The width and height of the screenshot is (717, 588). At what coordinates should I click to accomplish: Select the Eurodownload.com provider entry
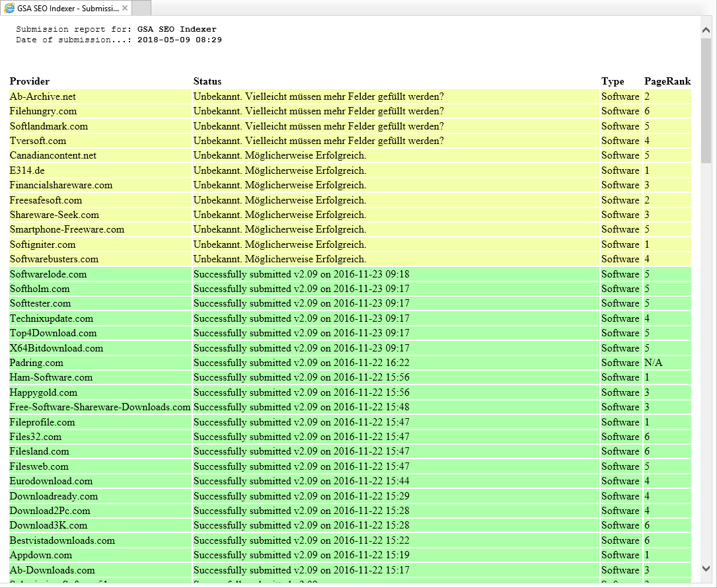[51, 482]
